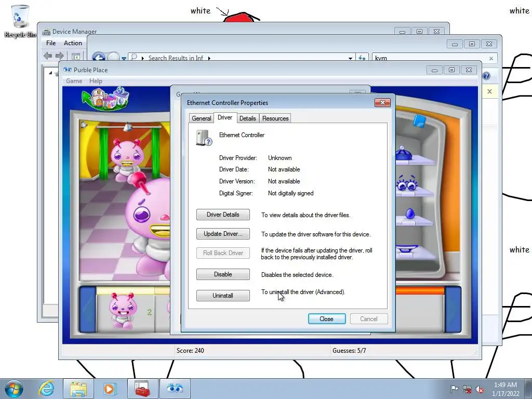Click the Explorer help question mark icon
This screenshot has width=532, height=399.
click(x=486, y=76)
